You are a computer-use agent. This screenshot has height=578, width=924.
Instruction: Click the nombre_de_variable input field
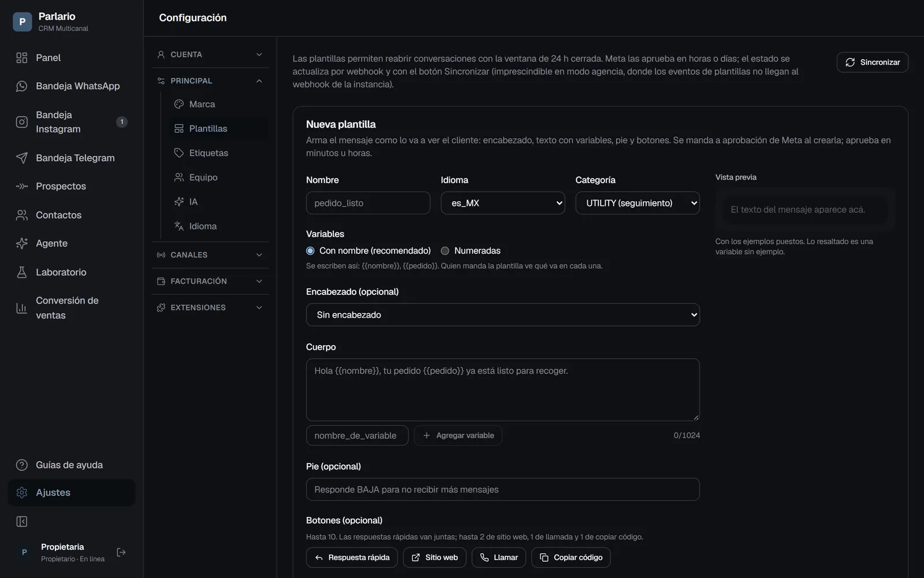click(x=357, y=436)
